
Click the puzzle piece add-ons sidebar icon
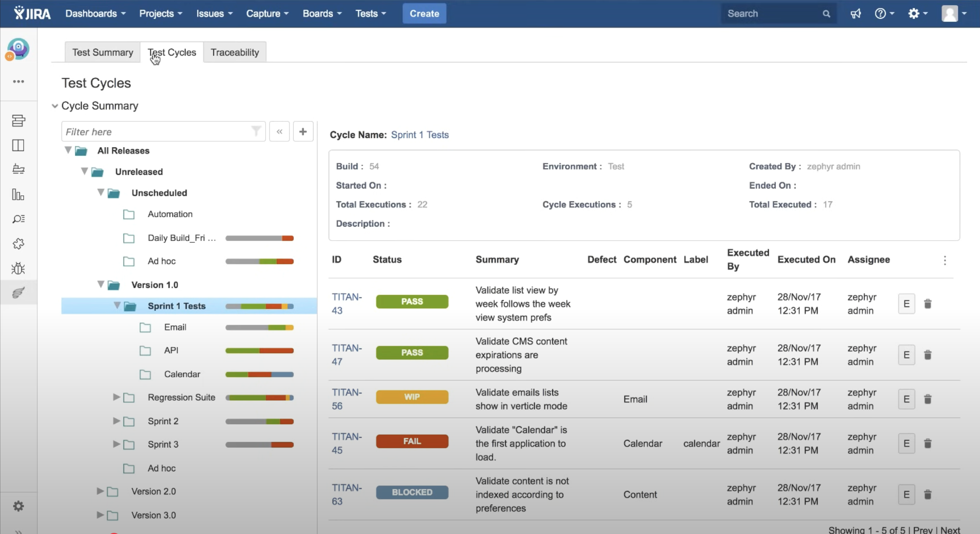pyautogui.click(x=18, y=244)
